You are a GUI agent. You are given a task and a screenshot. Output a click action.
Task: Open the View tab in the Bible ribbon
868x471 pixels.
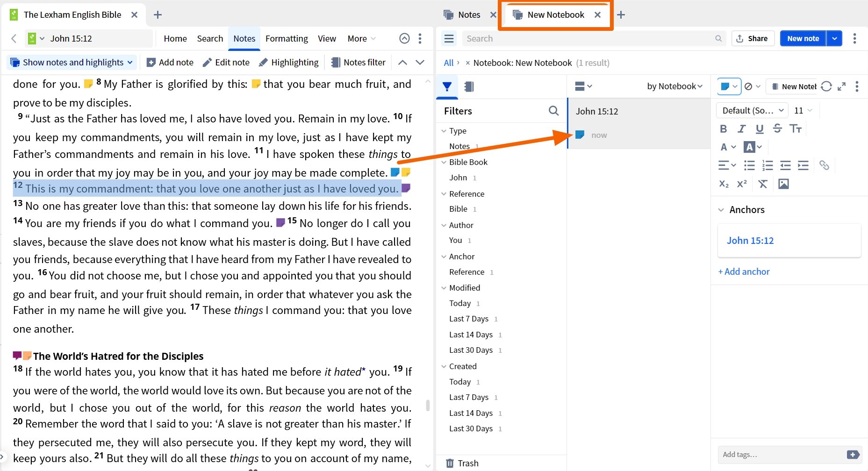(x=327, y=38)
